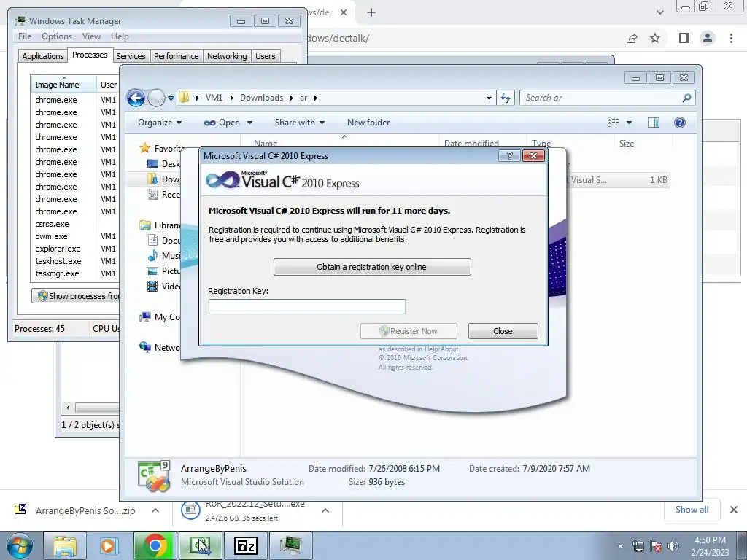Viewport: 747px width, 560px height.
Task: Click the Registration Key text field
Action: [307, 306]
